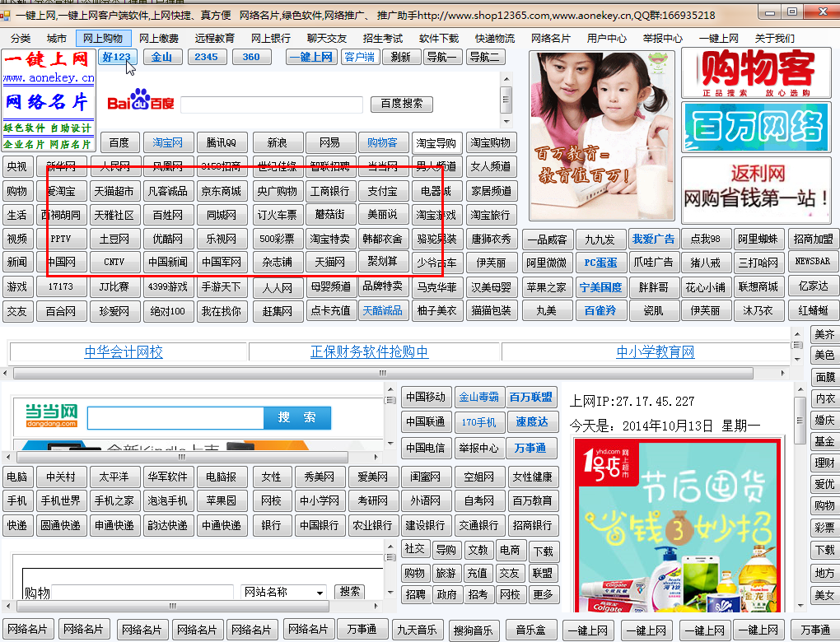Open the 中国银行 bank button

[320, 525]
